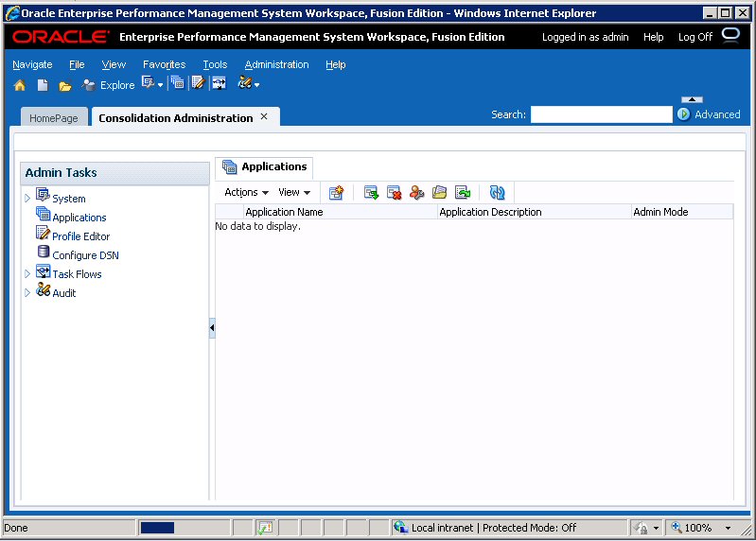Select the Applications panel tab
Image resolution: width=756 pixels, height=541 pixels.
pos(264,166)
